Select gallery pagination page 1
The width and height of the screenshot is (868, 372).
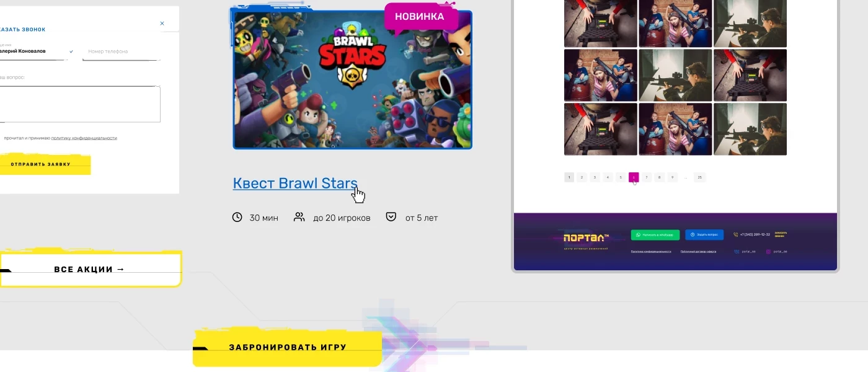[x=569, y=177]
